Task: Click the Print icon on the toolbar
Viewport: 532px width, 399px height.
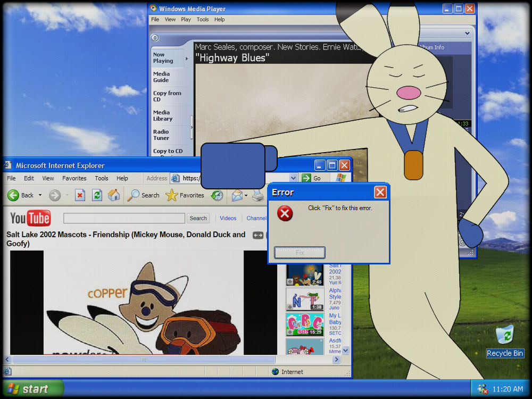Action: click(258, 195)
